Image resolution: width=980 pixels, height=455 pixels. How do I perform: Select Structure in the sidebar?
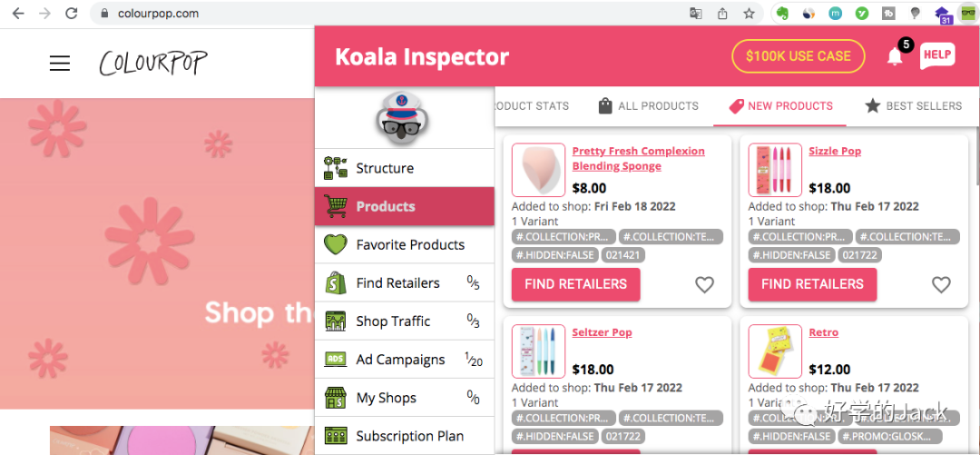coord(385,168)
